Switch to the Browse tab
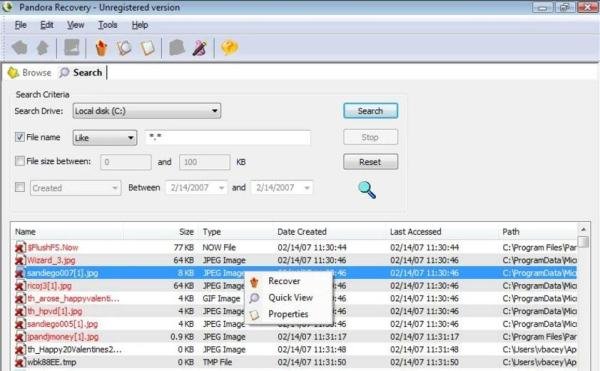Viewport: 600px width, 371px height. pos(29,72)
